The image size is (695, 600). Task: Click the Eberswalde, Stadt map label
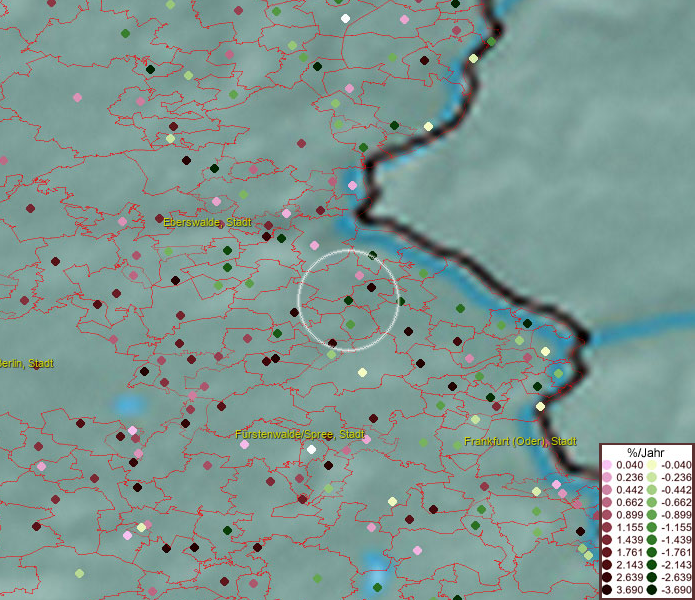click(x=207, y=222)
